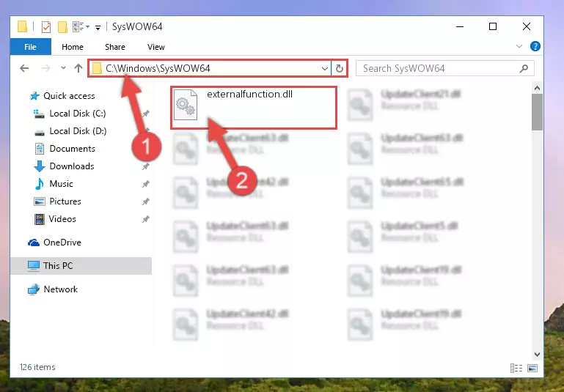Click the pin icon next to Downloads

pyautogui.click(x=146, y=166)
